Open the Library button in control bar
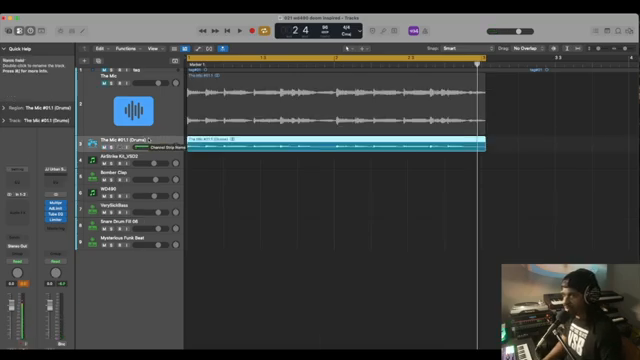Screen dimensions: 640x360 [9, 31]
